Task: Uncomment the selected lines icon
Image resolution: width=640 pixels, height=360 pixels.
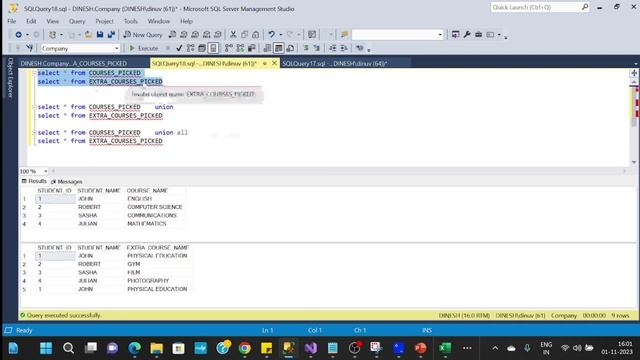Action: click(317, 48)
